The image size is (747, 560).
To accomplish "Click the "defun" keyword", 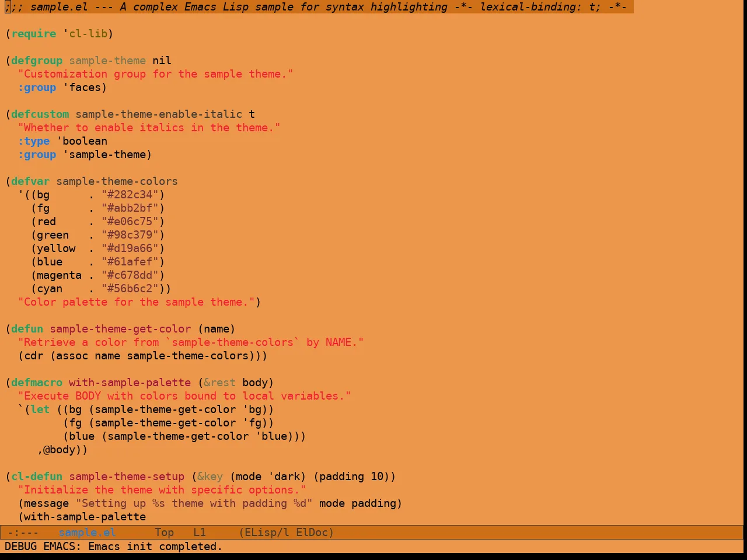I will pos(27,329).
